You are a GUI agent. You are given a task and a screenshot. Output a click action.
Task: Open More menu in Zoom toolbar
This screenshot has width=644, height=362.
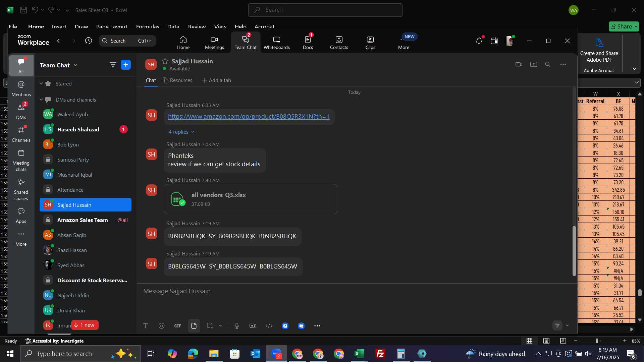pyautogui.click(x=404, y=43)
